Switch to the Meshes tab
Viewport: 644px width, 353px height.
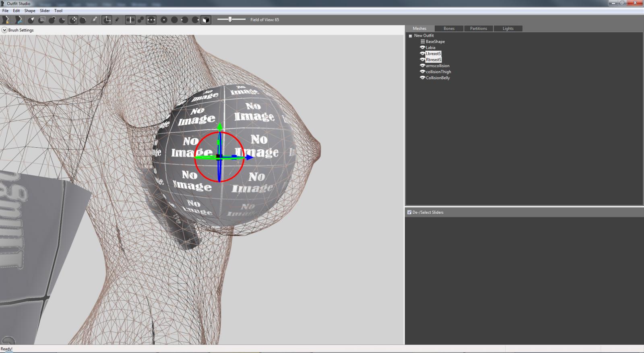[x=419, y=29]
